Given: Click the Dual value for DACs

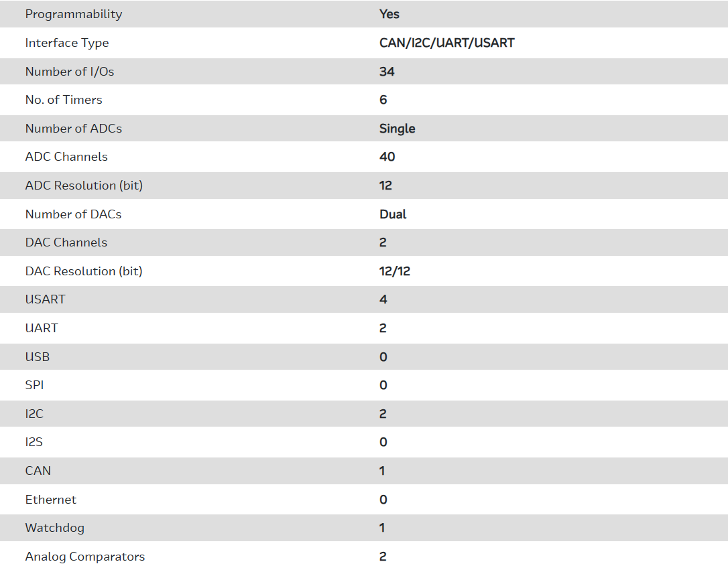Looking at the screenshot, I should tap(393, 214).
